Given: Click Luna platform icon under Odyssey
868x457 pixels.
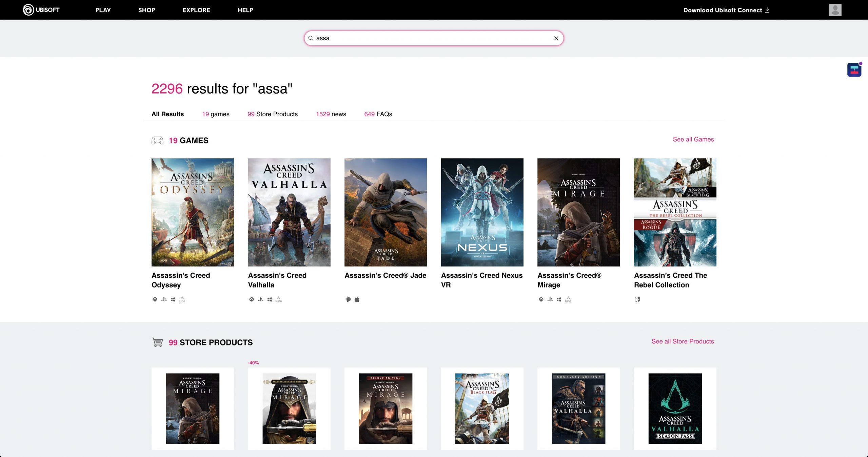Looking at the screenshot, I should pyautogui.click(x=182, y=299).
